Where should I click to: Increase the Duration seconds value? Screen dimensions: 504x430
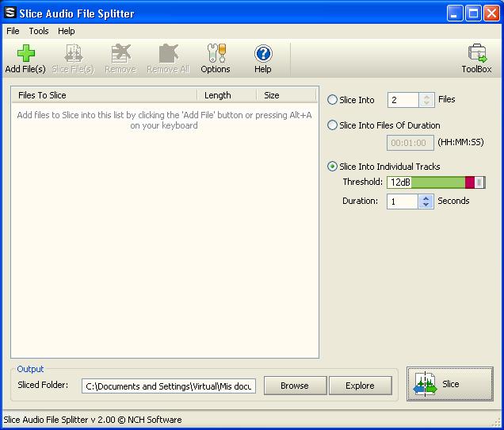click(426, 198)
